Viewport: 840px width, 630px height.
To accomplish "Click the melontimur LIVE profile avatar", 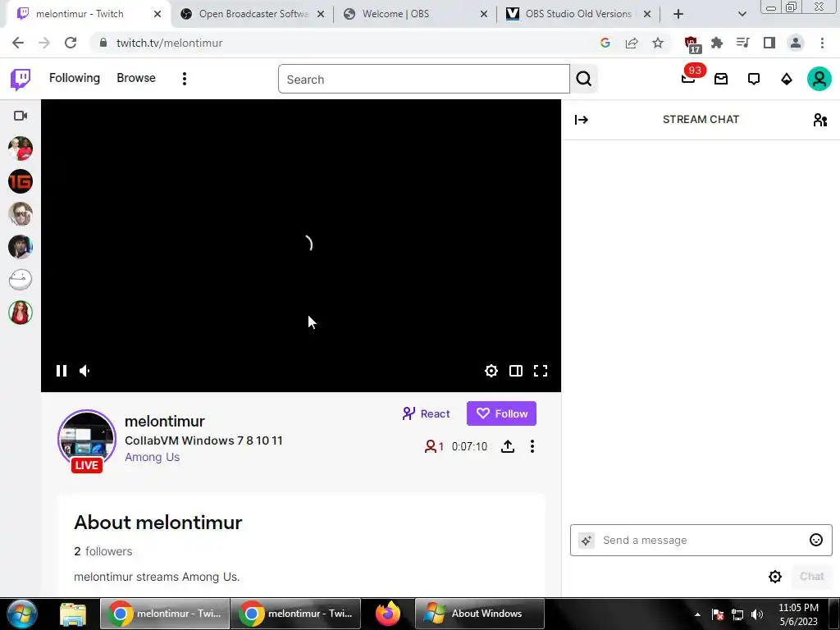I will [x=87, y=441].
